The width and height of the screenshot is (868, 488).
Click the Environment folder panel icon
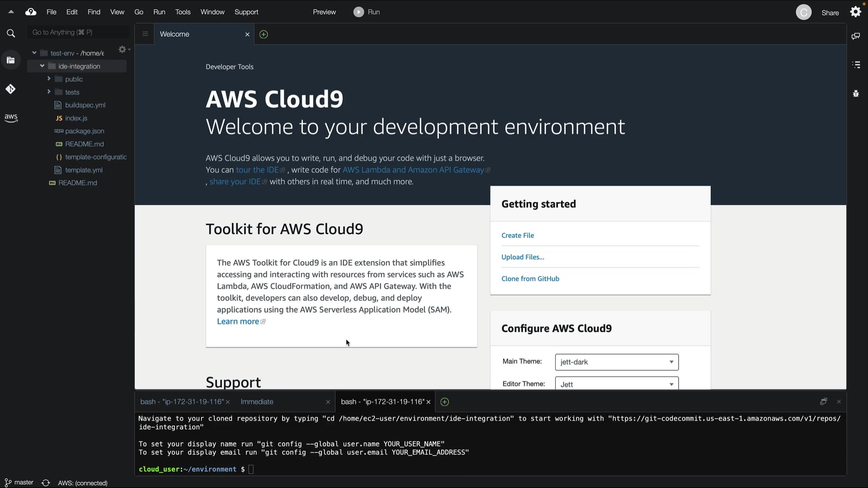click(11, 60)
